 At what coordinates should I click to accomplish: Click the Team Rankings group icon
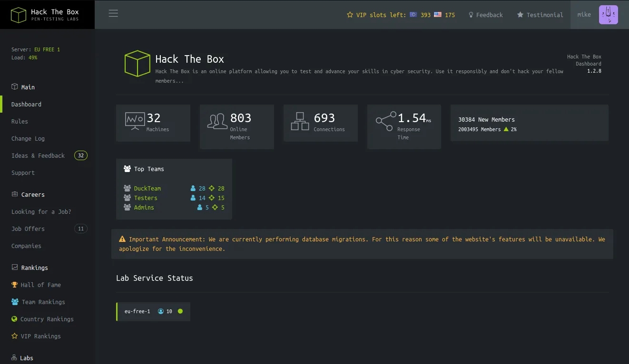(15, 302)
